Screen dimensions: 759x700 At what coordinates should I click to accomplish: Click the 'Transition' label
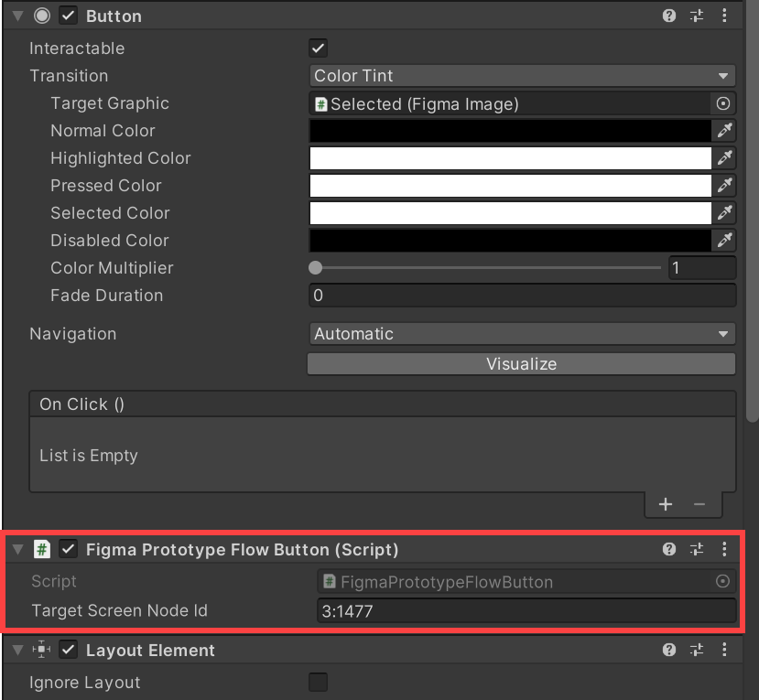tap(69, 76)
